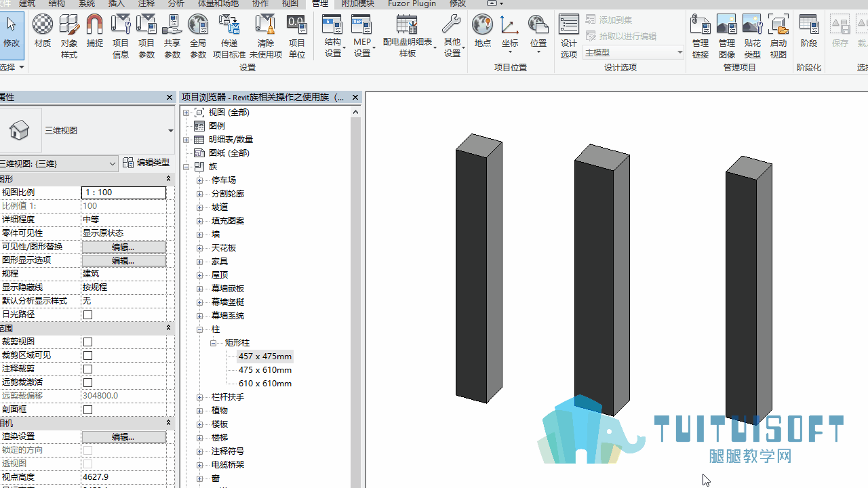Switch to the 视图 ribbon tab
The height and width of the screenshot is (488, 868).
tap(290, 4)
